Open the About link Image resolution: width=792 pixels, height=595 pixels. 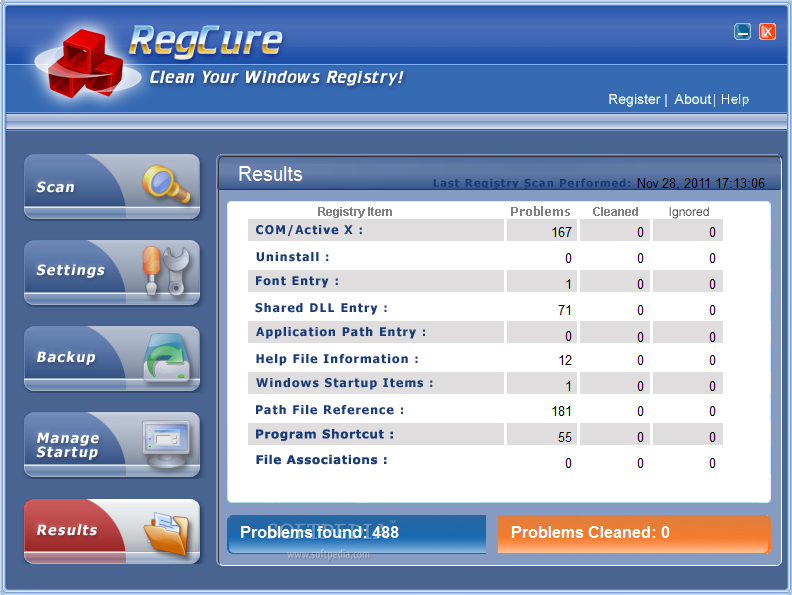point(692,99)
